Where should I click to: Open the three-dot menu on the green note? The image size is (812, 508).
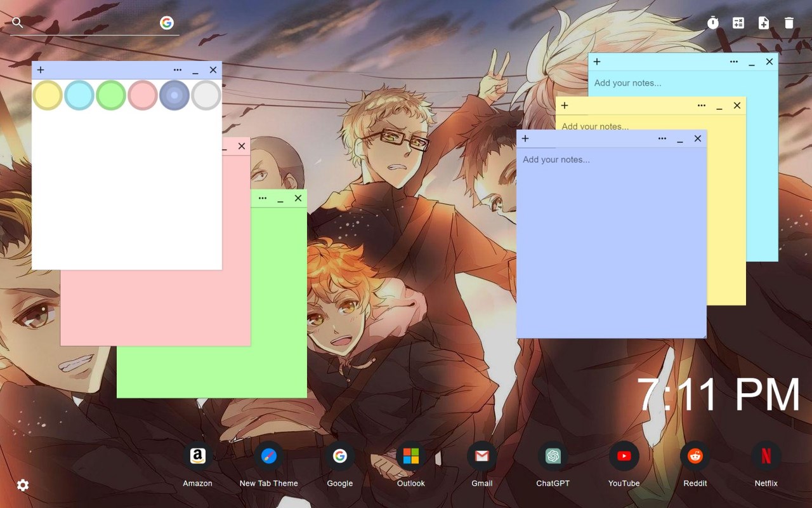coord(263,198)
